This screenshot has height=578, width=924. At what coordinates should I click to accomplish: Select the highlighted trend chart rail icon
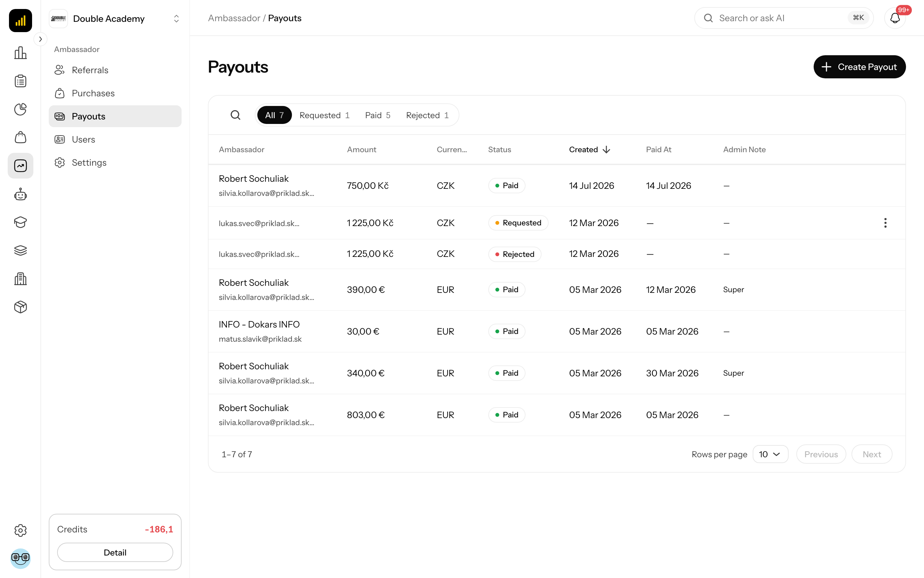pyautogui.click(x=20, y=165)
